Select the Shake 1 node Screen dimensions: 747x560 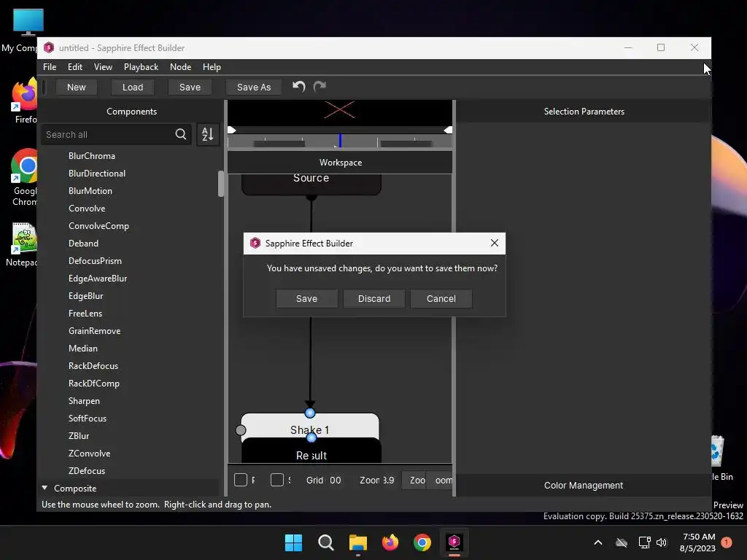click(309, 427)
